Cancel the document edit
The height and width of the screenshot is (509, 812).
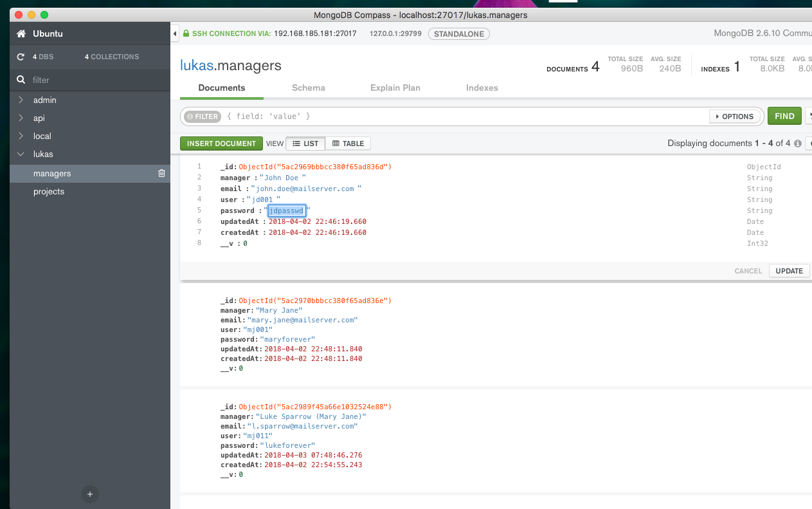(x=748, y=271)
